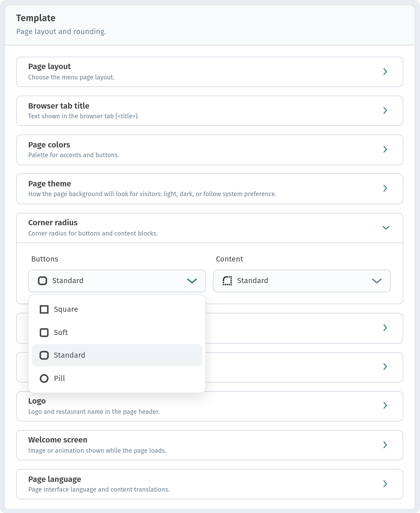420x513 pixels.
Task: Click the chevron arrow in Content dropdown
Action: click(x=377, y=281)
